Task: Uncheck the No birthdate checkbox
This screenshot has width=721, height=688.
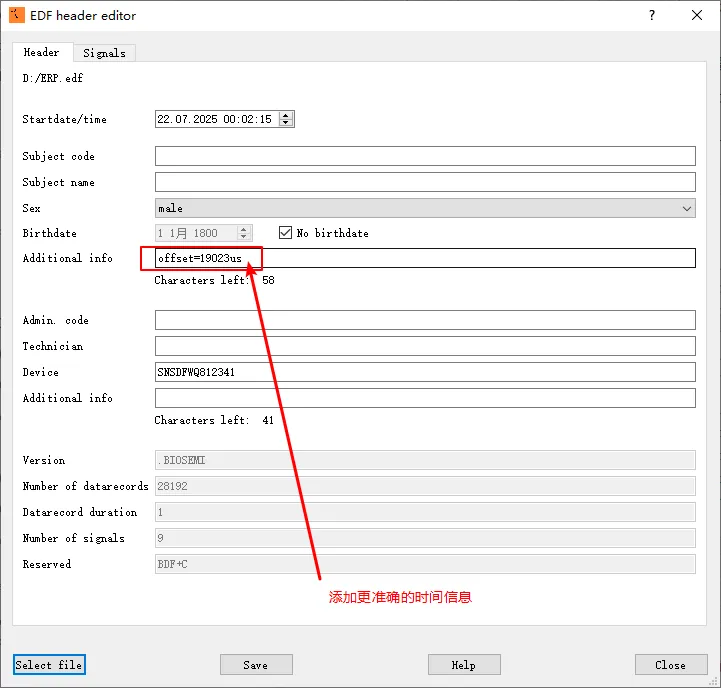Action: tap(286, 233)
